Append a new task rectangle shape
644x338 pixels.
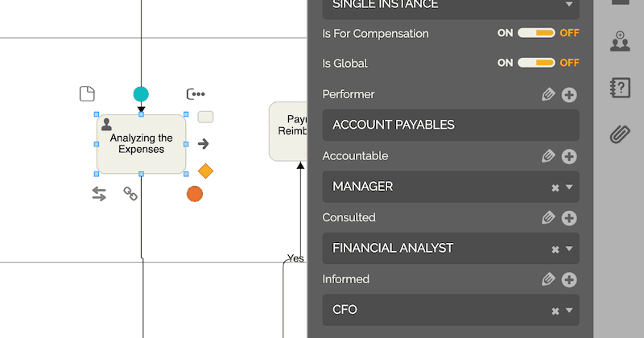[x=205, y=117]
